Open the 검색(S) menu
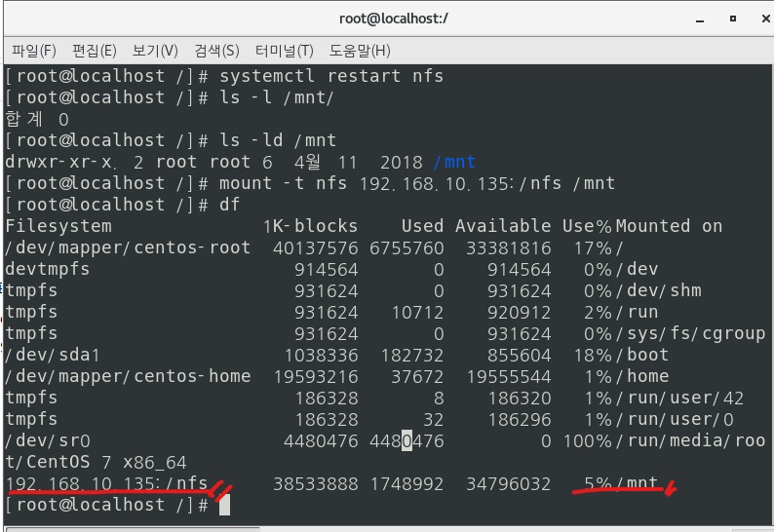Viewport: 774px width, 532px height. point(216,51)
